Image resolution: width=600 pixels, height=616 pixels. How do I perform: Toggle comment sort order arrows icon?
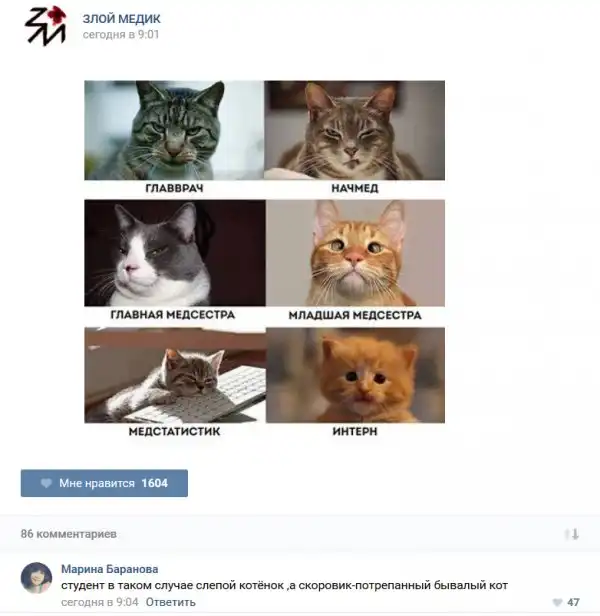click(572, 534)
